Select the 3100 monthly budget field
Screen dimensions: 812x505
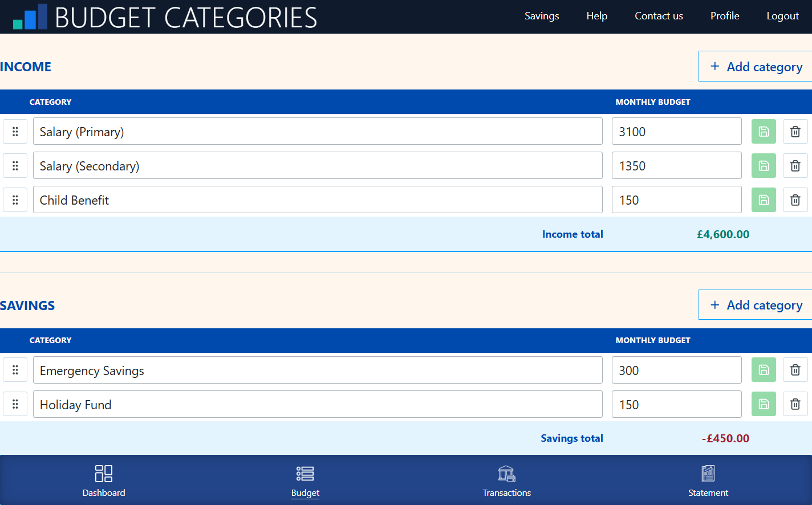(677, 131)
